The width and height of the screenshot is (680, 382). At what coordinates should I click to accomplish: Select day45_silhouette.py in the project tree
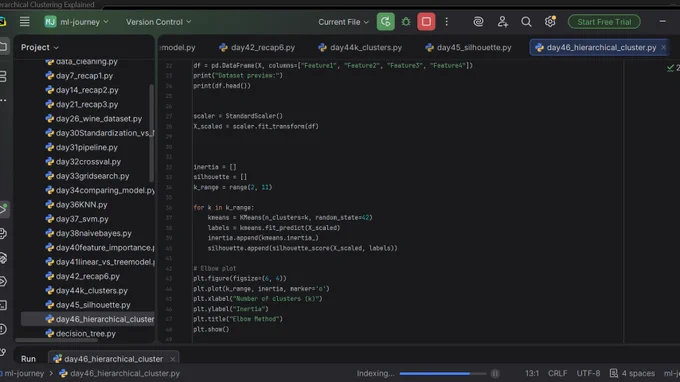[88, 305]
